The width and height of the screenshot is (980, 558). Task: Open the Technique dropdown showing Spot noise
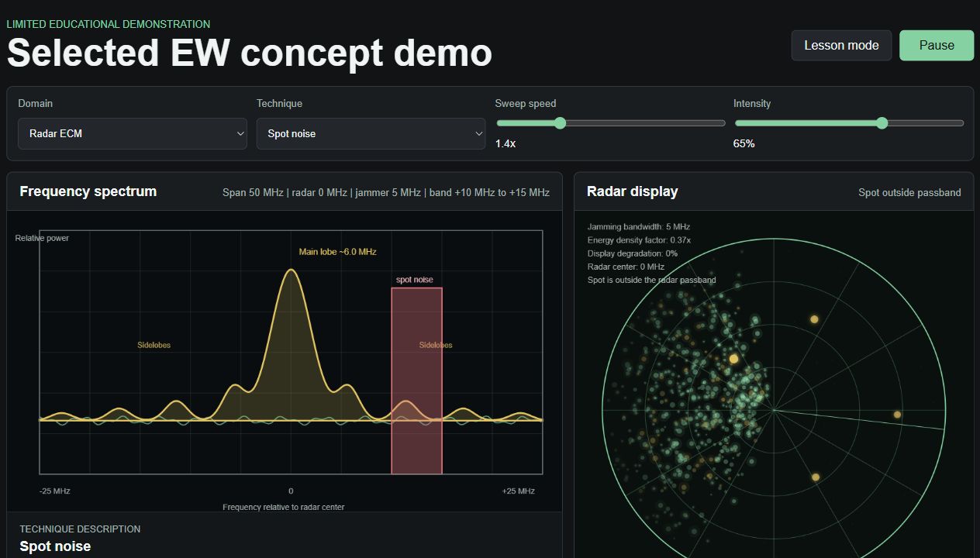[371, 133]
